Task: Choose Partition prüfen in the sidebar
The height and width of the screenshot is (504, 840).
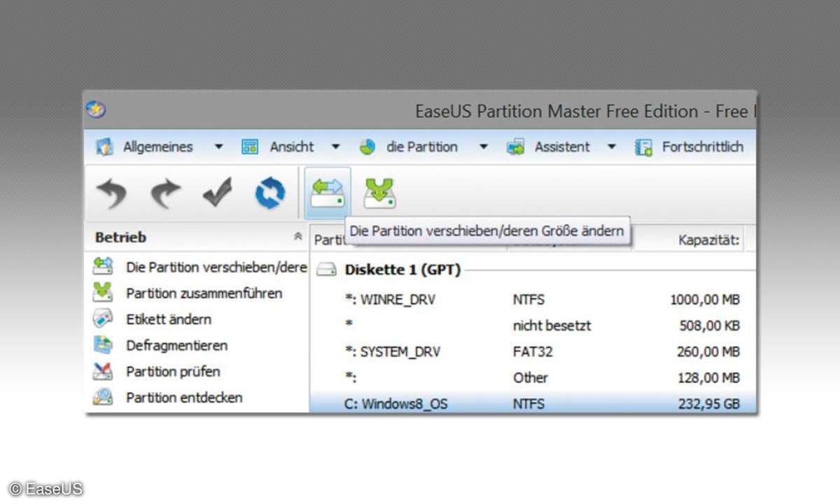Action: pyautogui.click(x=173, y=371)
